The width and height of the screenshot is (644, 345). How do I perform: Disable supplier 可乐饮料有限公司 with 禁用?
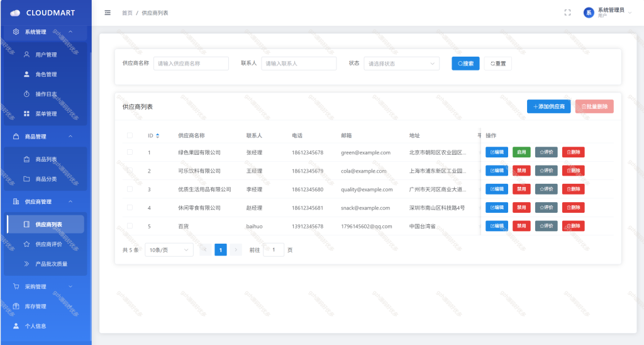tap(521, 171)
